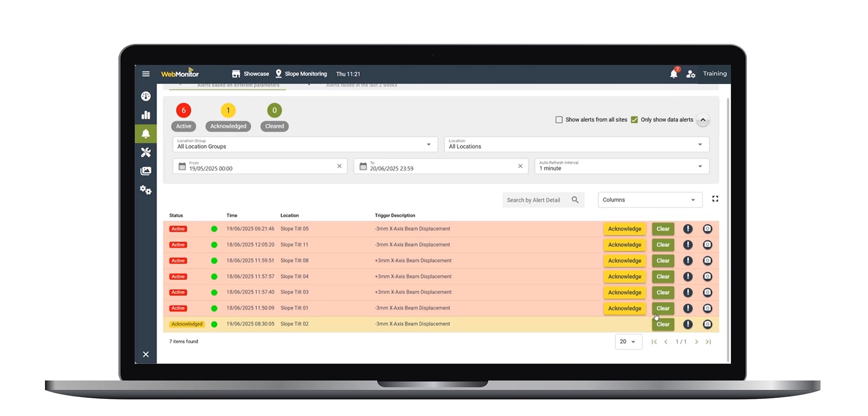This screenshot has width=868, height=416.
Task: Open the tools wrench icon in sidebar
Action: pyautogui.click(x=146, y=152)
